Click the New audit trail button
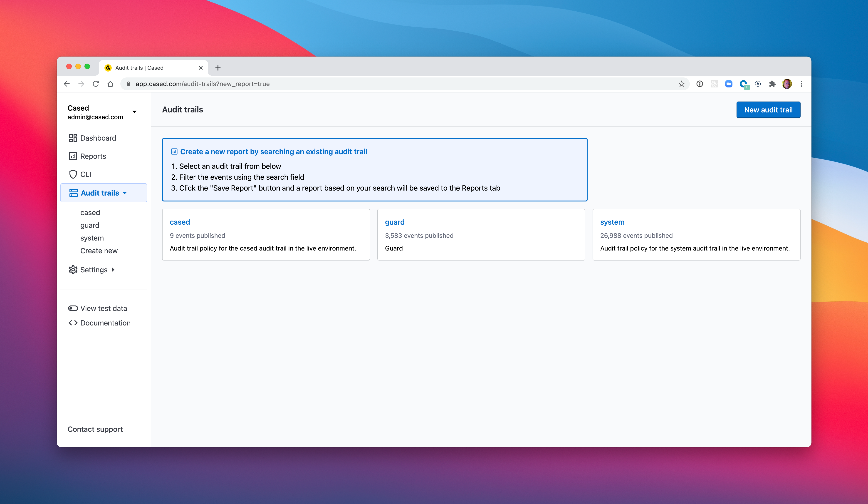 (768, 110)
